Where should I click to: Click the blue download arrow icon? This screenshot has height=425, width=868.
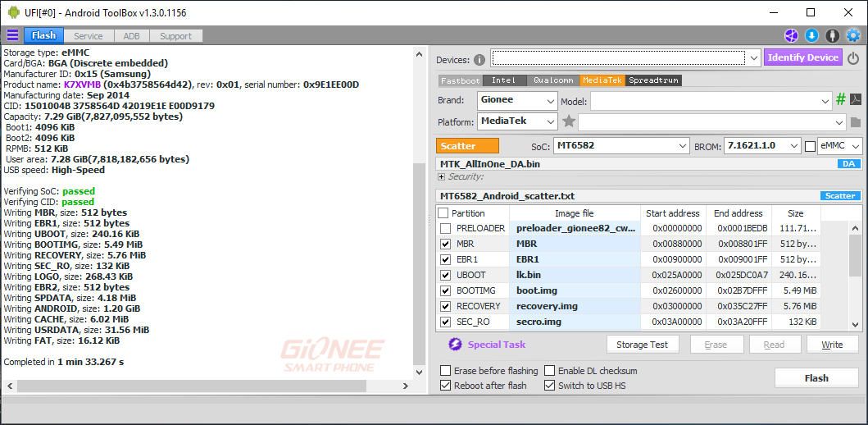[x=811, y=36]
